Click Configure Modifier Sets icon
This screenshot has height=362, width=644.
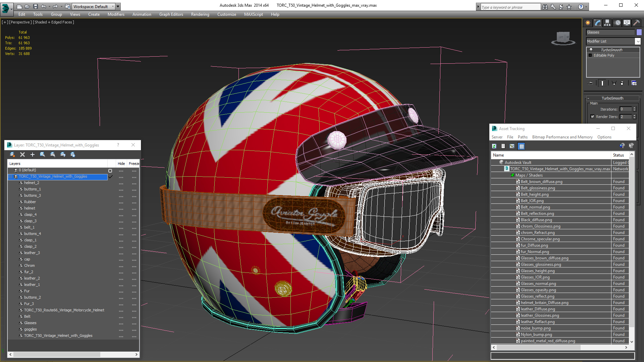point(634,83)
